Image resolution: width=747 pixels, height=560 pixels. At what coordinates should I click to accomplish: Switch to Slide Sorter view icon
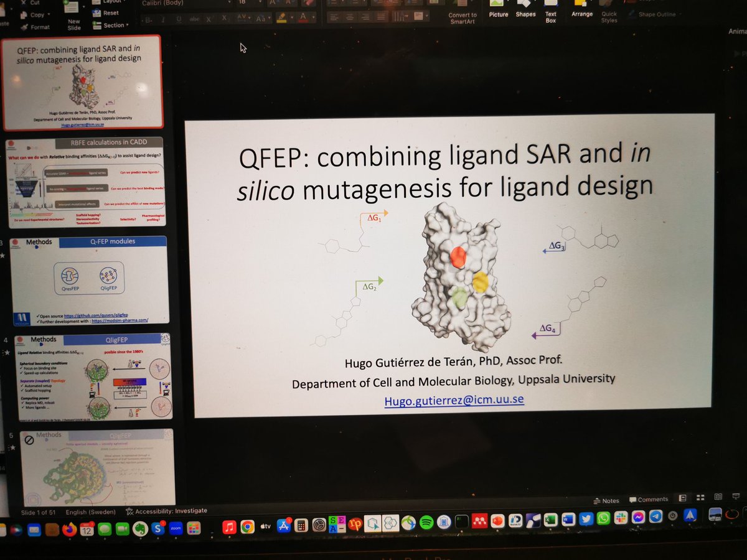tap(700, 498)
